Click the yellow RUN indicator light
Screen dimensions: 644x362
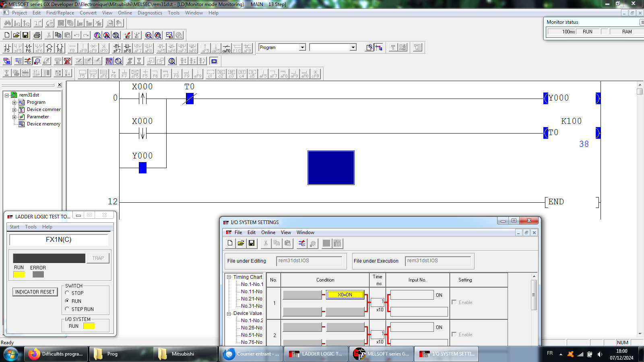pyautogui.click(x=19, y=274)
